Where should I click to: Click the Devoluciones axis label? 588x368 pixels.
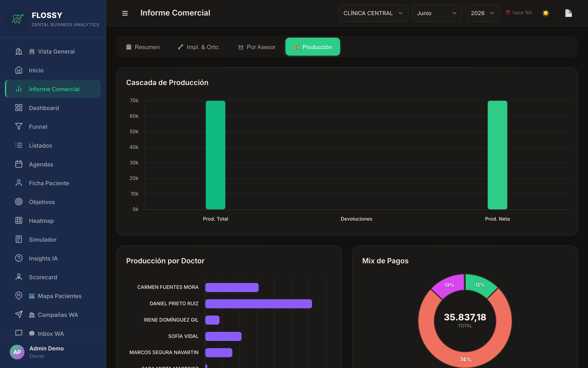[356, 219]
